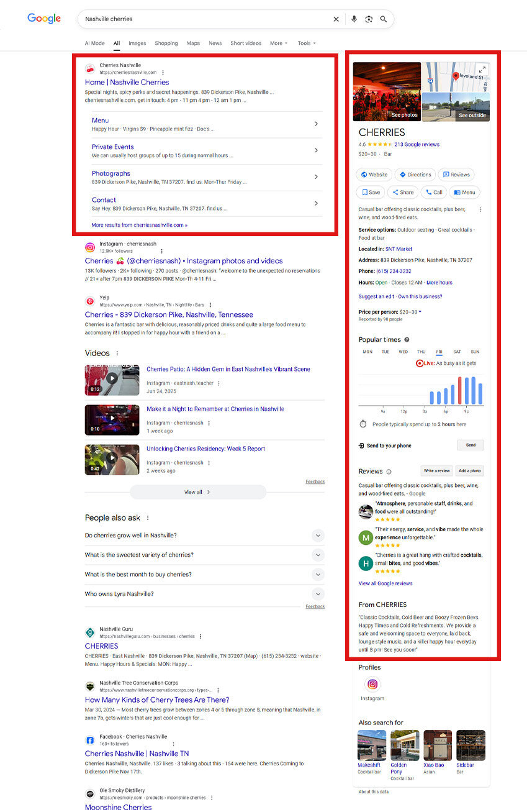Open the Instagram profile icon under Profiles
The image size is (527, 812).
pos(372,685)
